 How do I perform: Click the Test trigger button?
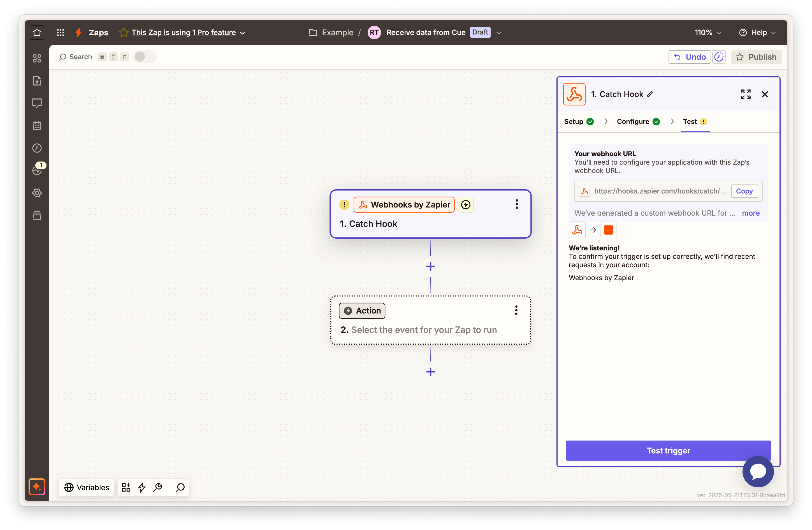(x=668, y=450)
